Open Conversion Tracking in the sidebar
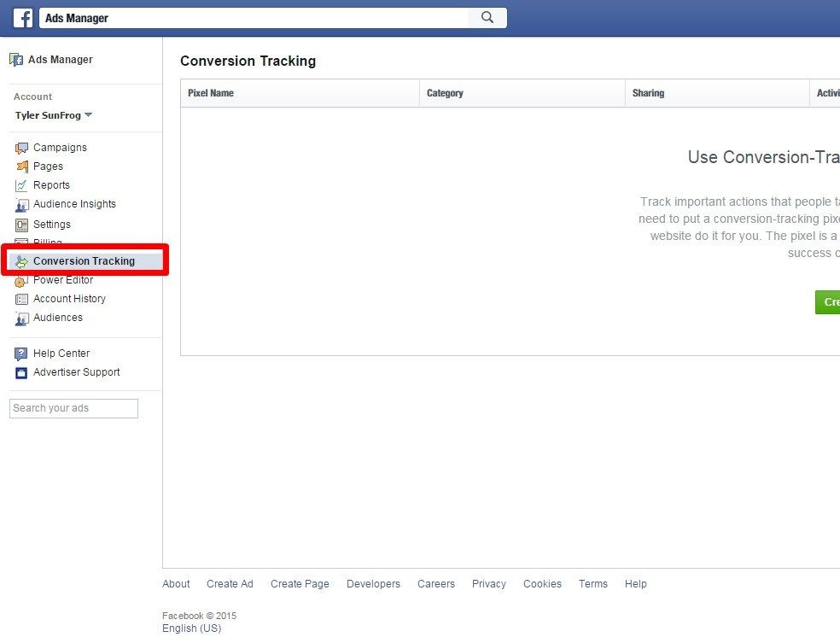Viewport: 840px width, 643px height. [84, 261]
